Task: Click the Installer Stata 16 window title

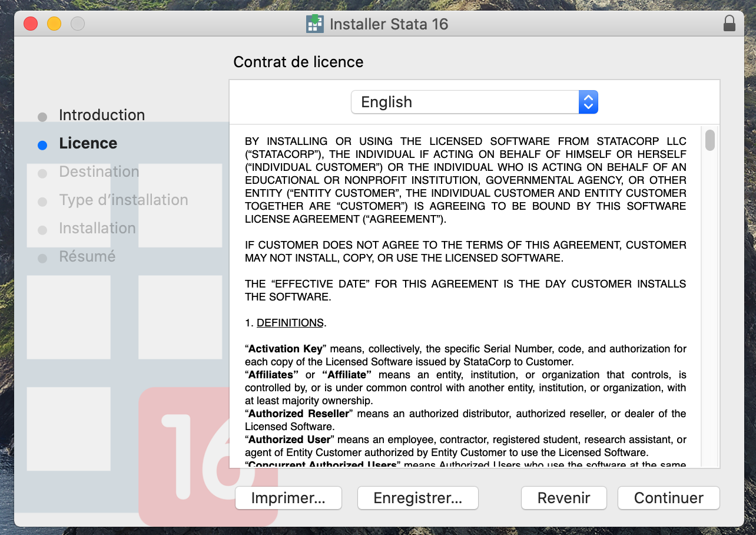Action: click(389, 24)
